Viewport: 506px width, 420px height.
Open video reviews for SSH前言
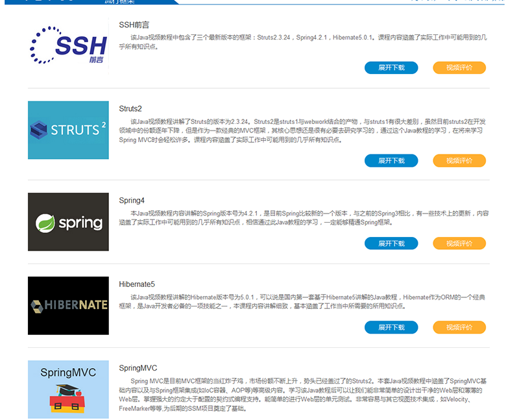[x=459, y=68]
